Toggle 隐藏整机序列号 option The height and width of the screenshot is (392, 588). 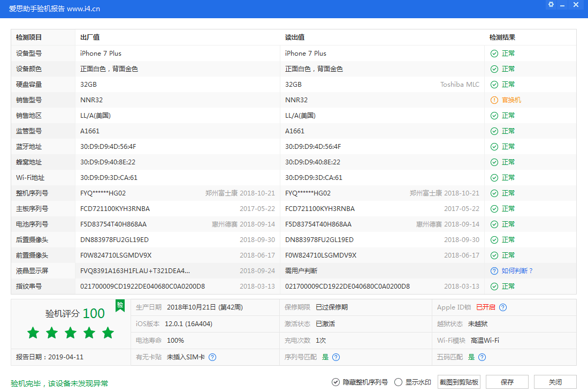pos(360,382)
